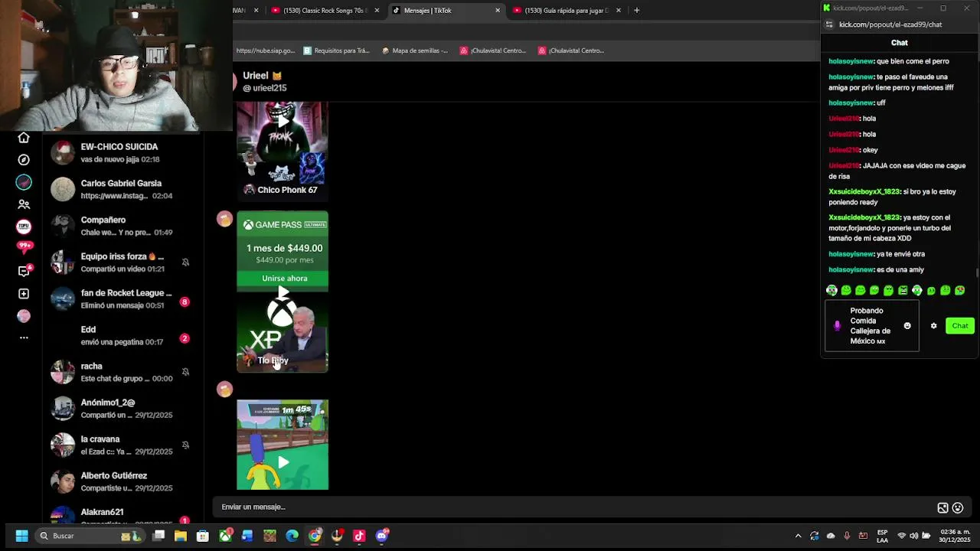
Task: Open a new browser tab with plus button
Action: click(x=636, y=11)
